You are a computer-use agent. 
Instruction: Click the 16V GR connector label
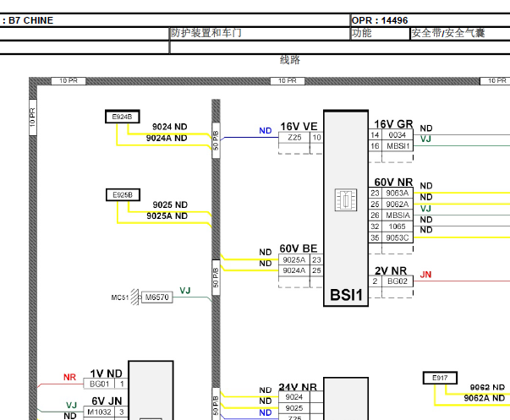[x=393, y=124]
